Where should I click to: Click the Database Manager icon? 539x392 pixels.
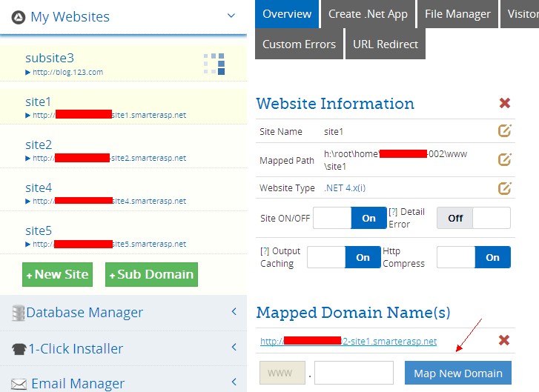19,313
